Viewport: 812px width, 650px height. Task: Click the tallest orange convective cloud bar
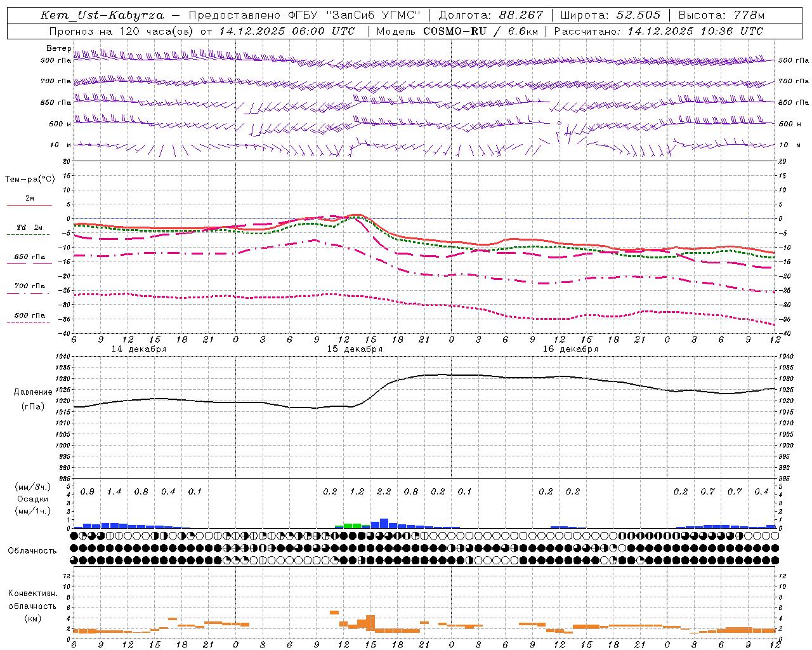pyautogui.click(x=370, y=622)
